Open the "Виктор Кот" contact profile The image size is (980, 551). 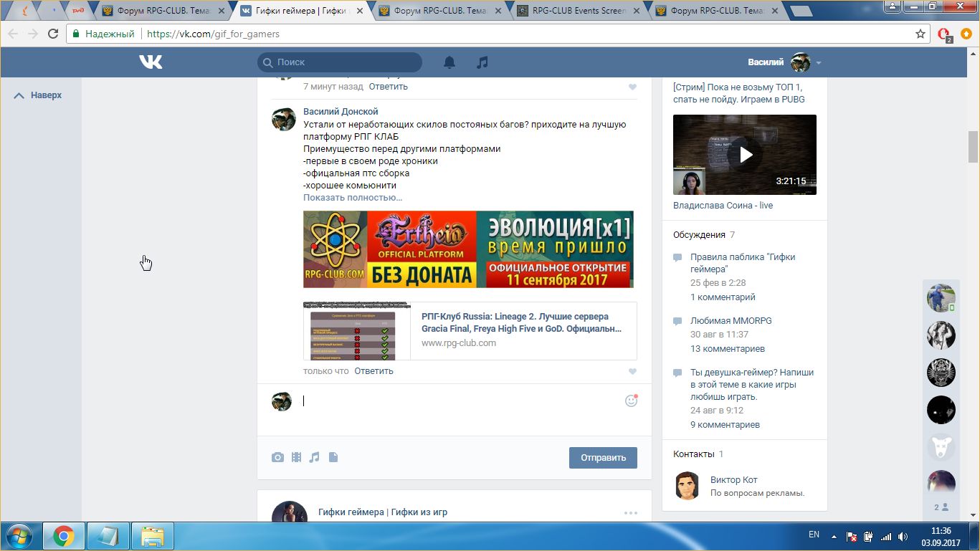pyautogui.click(x=733, y=480)
